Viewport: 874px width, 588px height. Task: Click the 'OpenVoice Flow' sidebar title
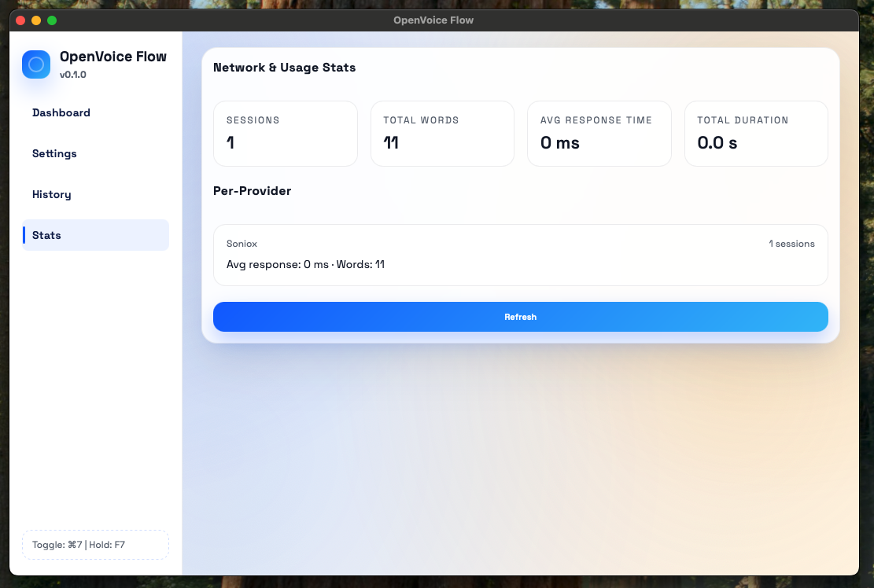tap(113, 57)
